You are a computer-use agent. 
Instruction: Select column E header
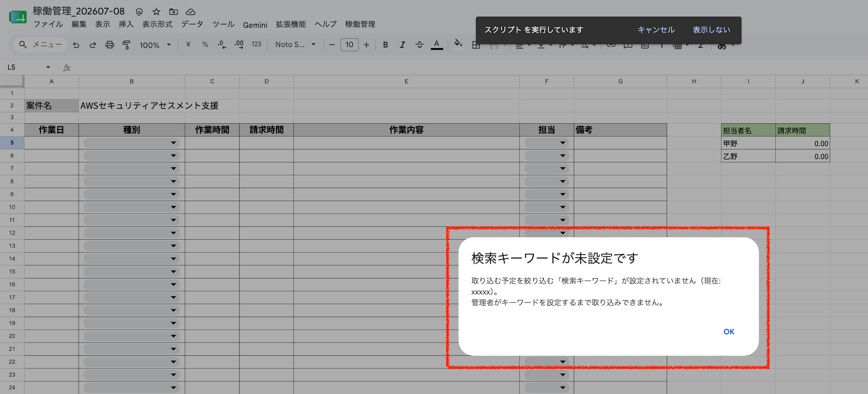(406, 82)
